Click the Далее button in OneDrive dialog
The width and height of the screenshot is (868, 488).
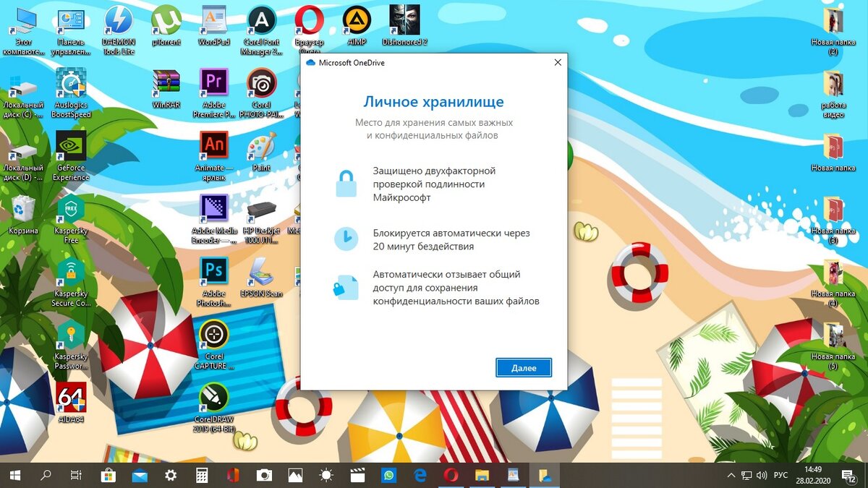point(524,368)
